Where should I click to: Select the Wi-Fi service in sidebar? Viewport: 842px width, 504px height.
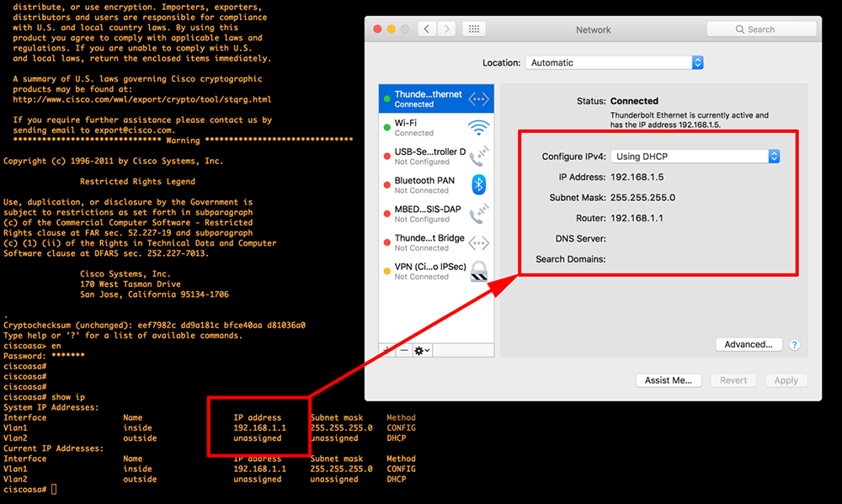pos(436,128)
